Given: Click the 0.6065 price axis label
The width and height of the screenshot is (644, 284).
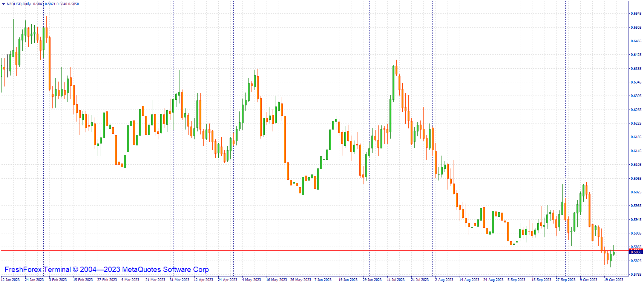Looking at the screenshot, I should coord(636,178).
